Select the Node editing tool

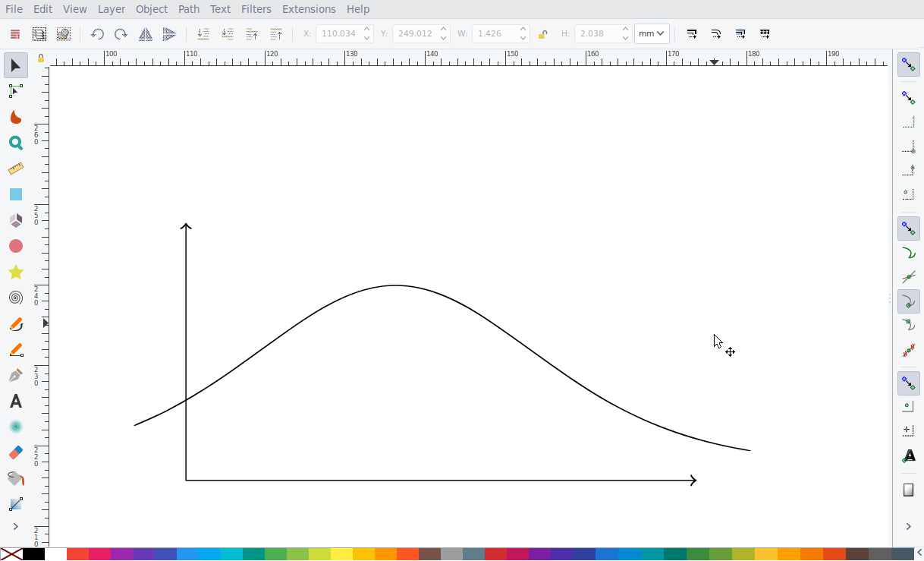point(15,90)
